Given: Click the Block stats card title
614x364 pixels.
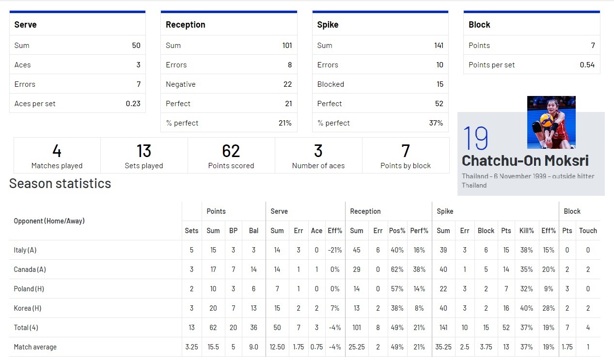Looking at the screenshot, I should pos(479,25).
